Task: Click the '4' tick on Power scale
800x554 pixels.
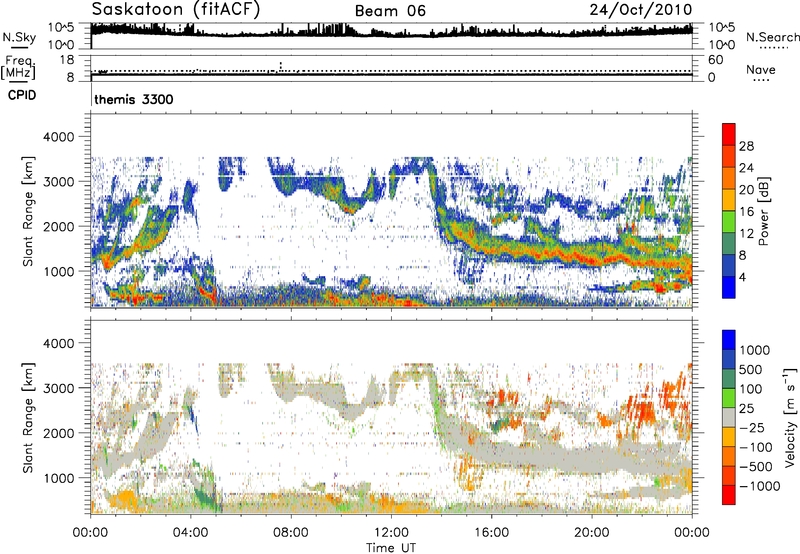Action: [742, 277]
